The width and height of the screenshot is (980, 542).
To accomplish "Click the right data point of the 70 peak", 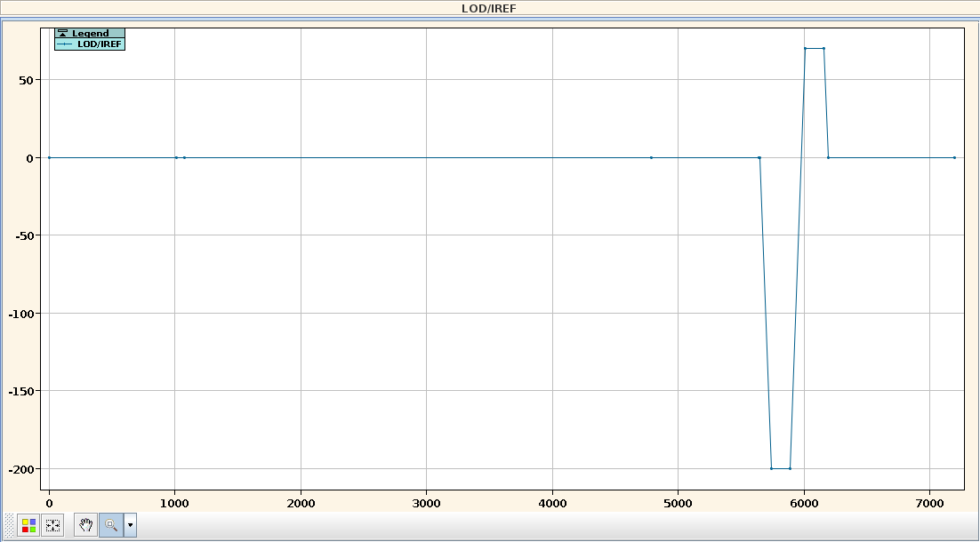I will 823,48.
